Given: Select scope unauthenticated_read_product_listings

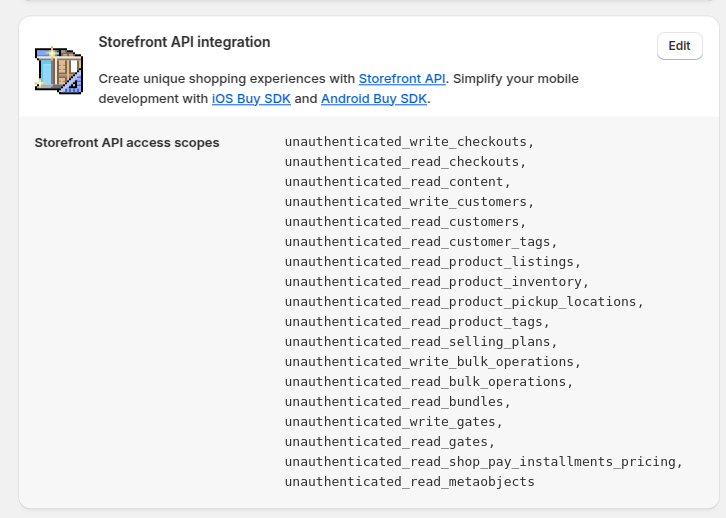Looking at the screenshot, I should click(x=429, y=262).
